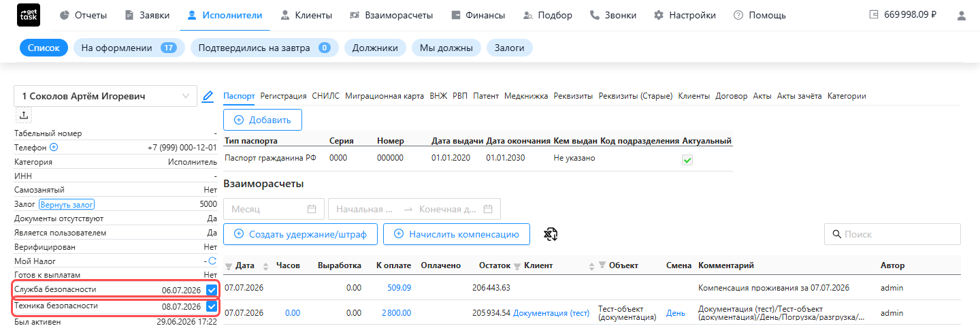Image resolution: width=980 pixels, height=326 pixels.
Task: Open the РВП tab
Action: point(460,96)
